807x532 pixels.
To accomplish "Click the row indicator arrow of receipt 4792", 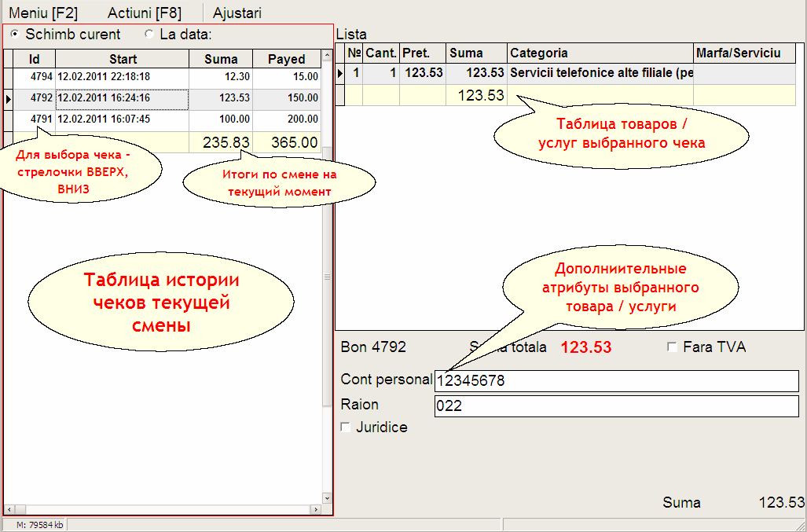I will point(8,98).
